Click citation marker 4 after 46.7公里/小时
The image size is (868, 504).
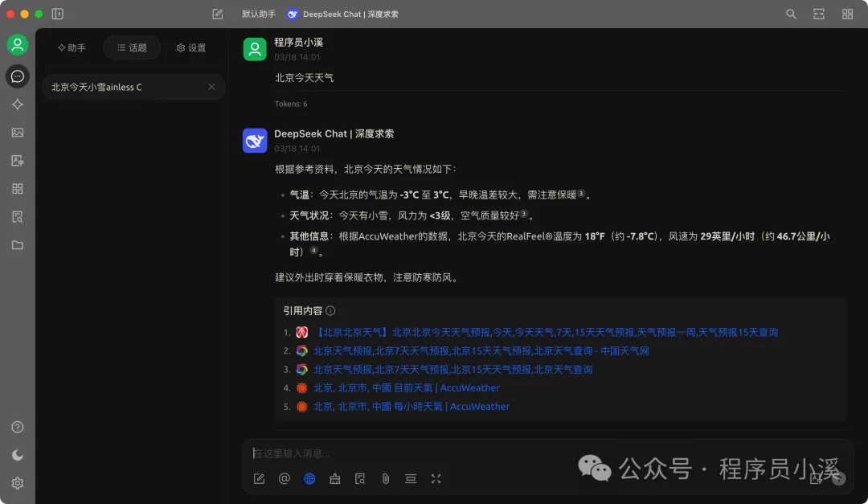pos(313,250)
